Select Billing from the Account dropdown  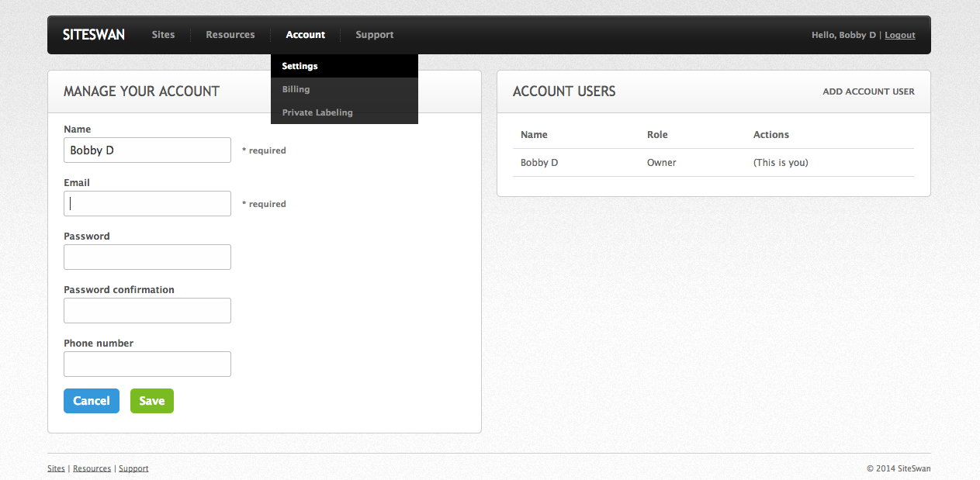296,88
